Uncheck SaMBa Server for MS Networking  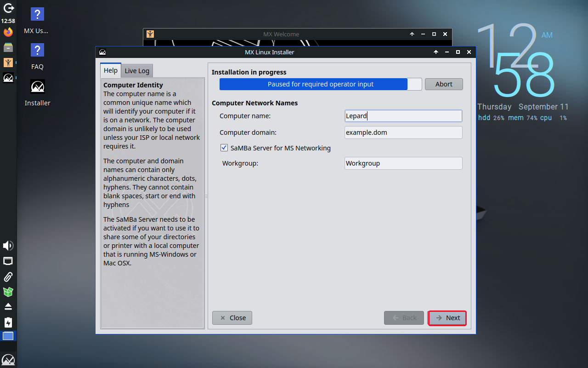click(x=224, y=148)
